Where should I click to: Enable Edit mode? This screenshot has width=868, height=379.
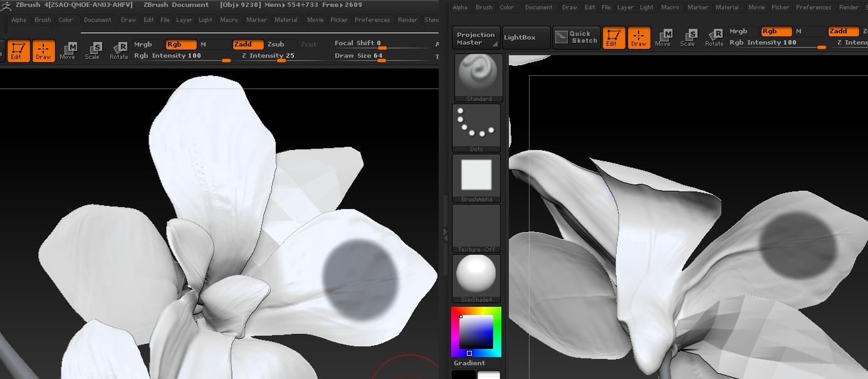tap(614, 38)
